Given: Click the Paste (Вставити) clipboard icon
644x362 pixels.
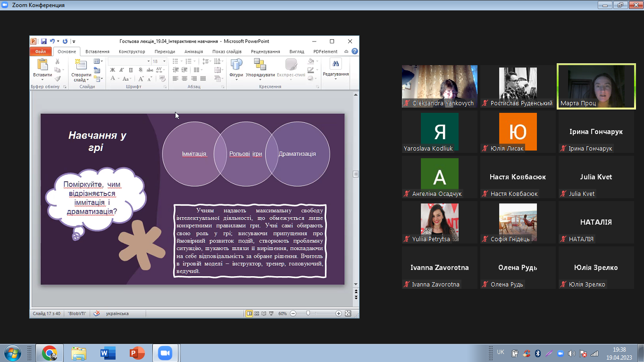Looking at the screenshot, I should pyautogui.click(x=42, y=65).
